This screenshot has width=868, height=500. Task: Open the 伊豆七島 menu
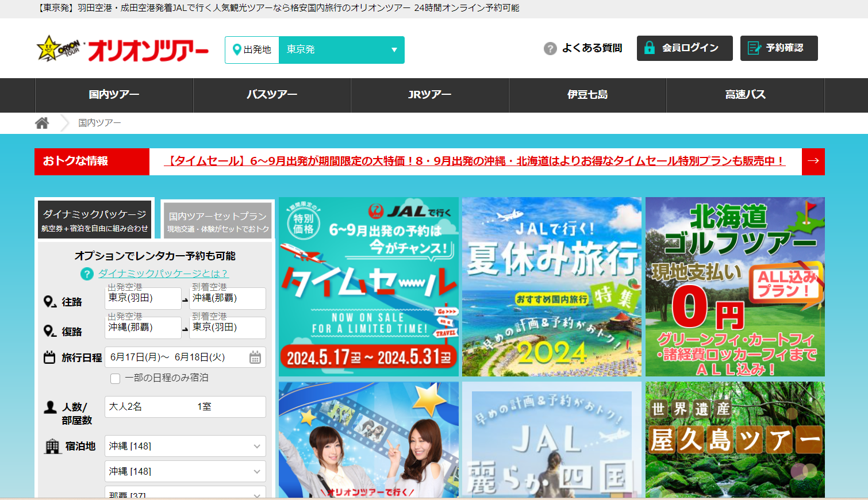(x=587, y=95)
